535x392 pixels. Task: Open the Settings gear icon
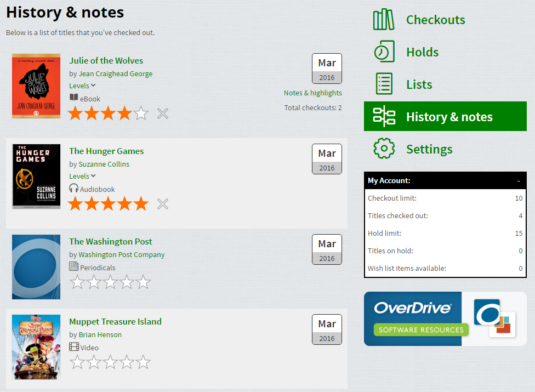tap(384, 149)
